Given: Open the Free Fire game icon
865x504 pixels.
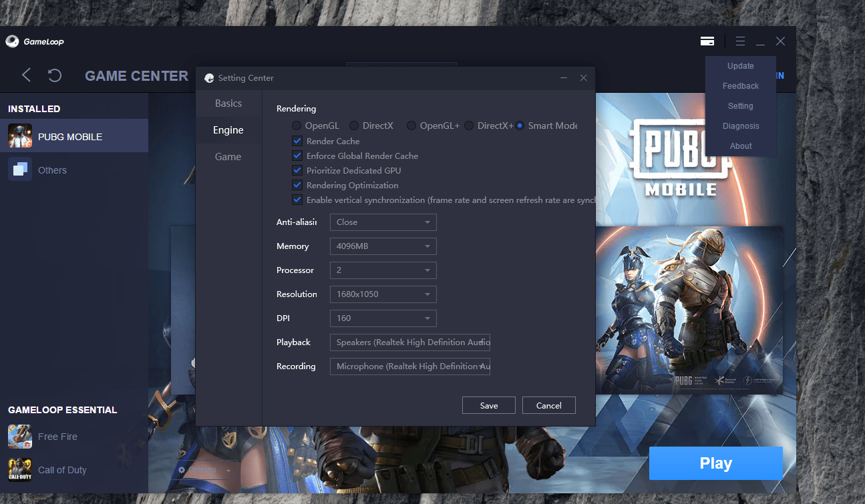Looking at the screenshot, I should [x=20, y=437].
